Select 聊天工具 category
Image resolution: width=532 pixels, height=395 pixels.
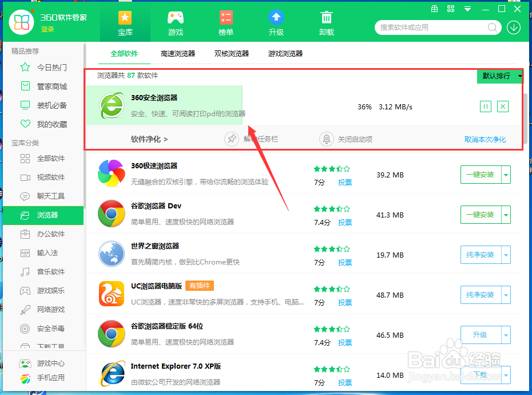tap(43, 196)
